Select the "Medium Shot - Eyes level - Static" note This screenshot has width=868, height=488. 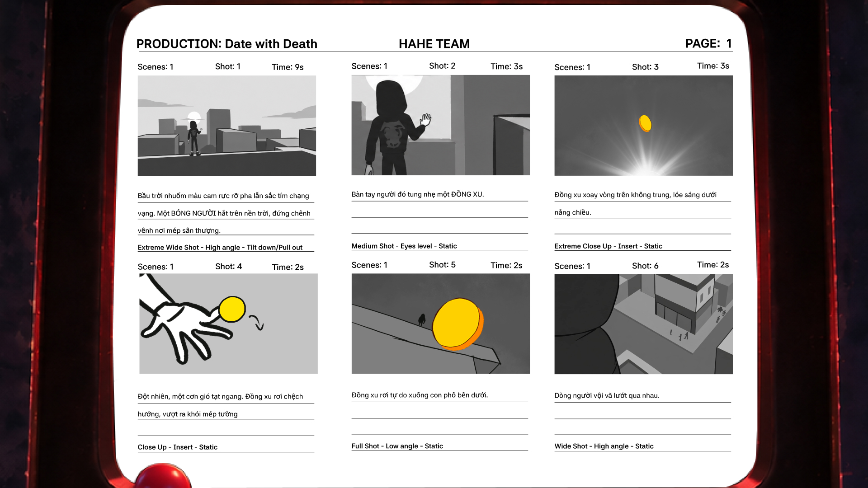coord(404,246)
